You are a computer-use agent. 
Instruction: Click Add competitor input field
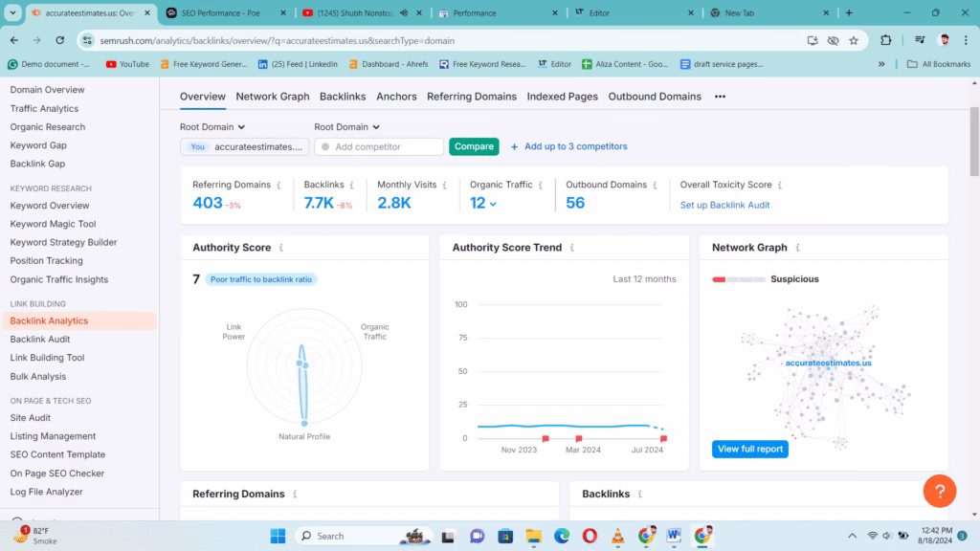pos(379,146)
